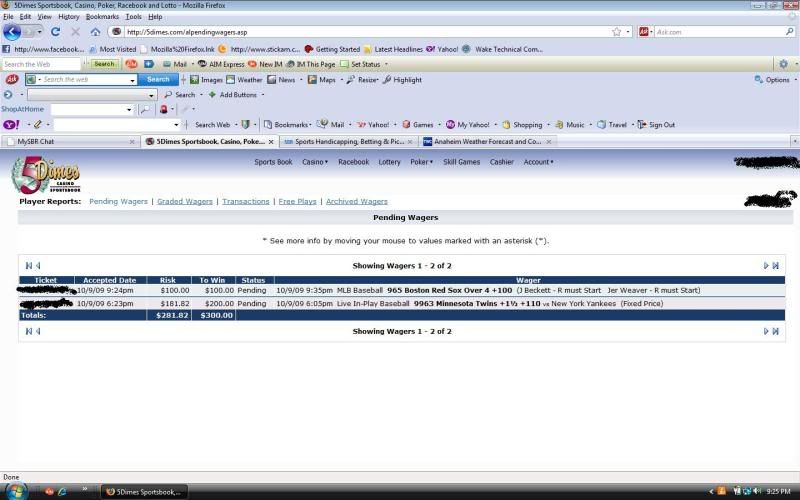Open Yahoo Mail from the Yahoo toolbar
Screen dimensions: 800x500
pyautogui.click(x=331, y=125)
